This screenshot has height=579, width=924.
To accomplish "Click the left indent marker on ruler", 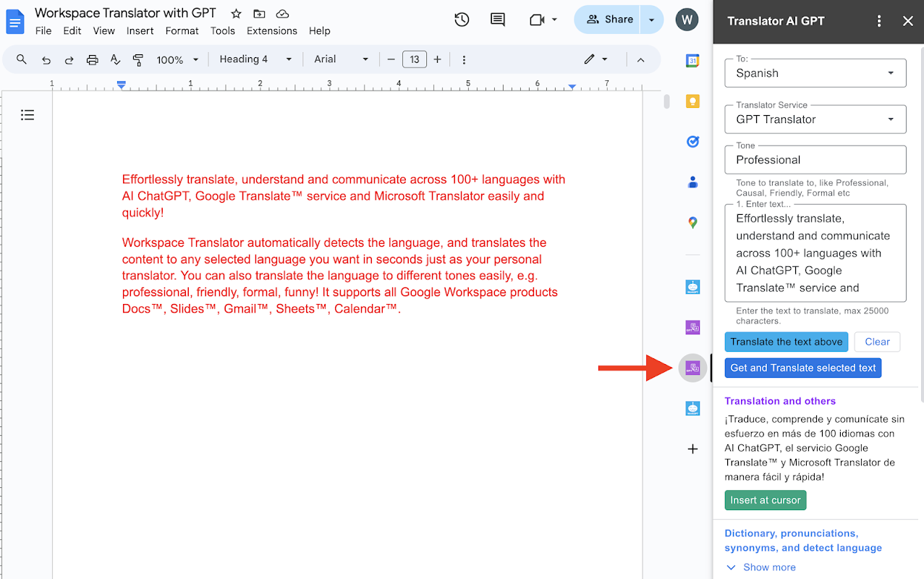I will click(122, 85).
